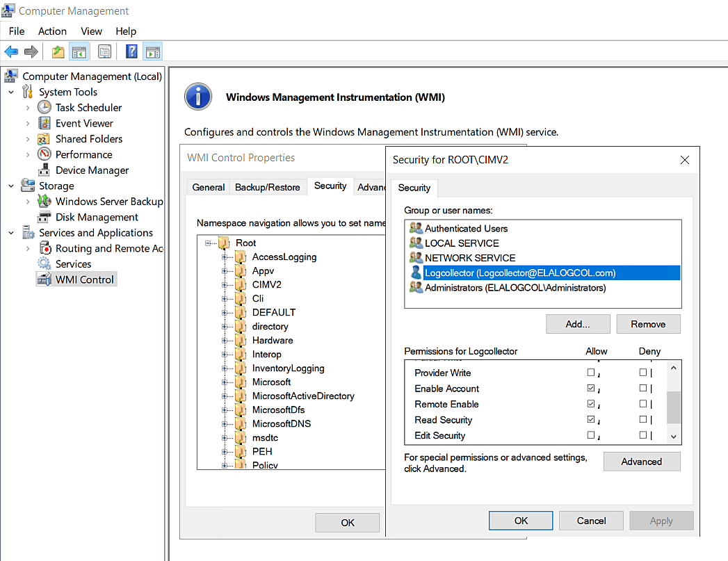Switch to the General tab
This screenshot has height=561, width=728.
click(209, 187)
